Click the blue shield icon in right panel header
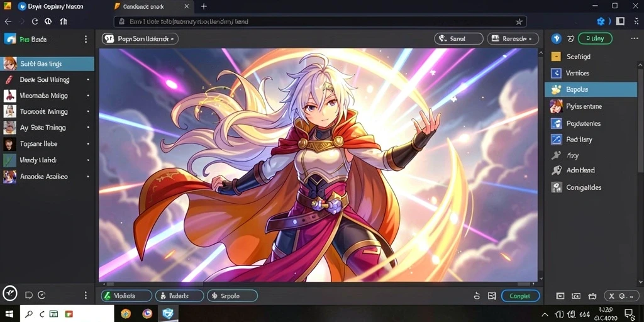Viewport: 644px width, 322px height. point(556,38)
